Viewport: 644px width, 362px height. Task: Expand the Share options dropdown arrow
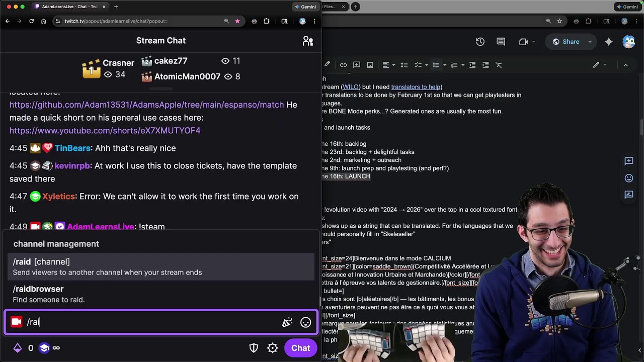[590, 42]
